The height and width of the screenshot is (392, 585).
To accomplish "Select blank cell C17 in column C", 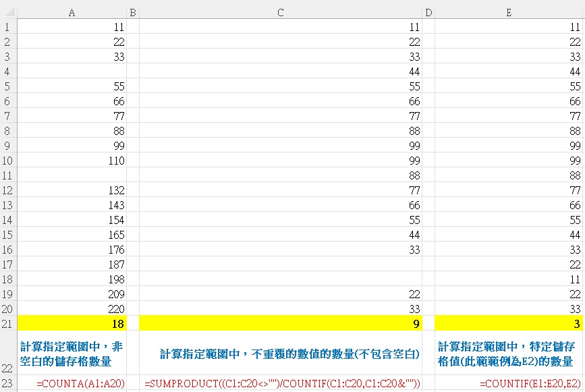I will 280,264.
